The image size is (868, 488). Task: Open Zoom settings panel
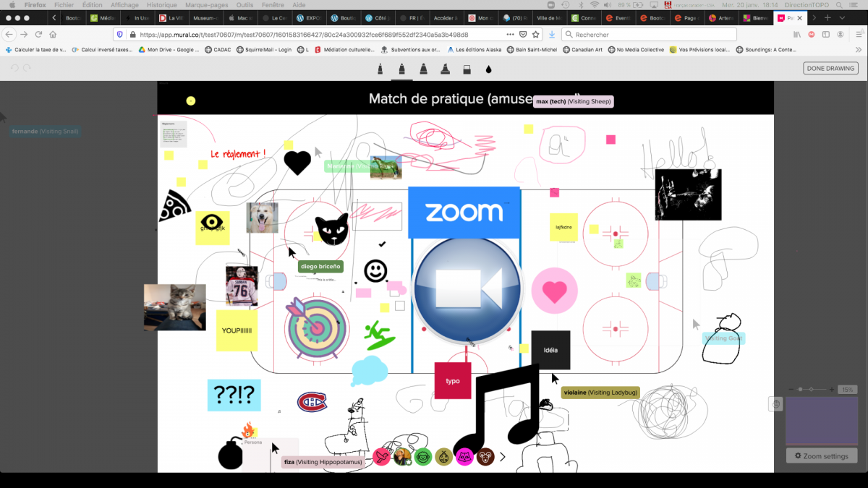[821, 456]
